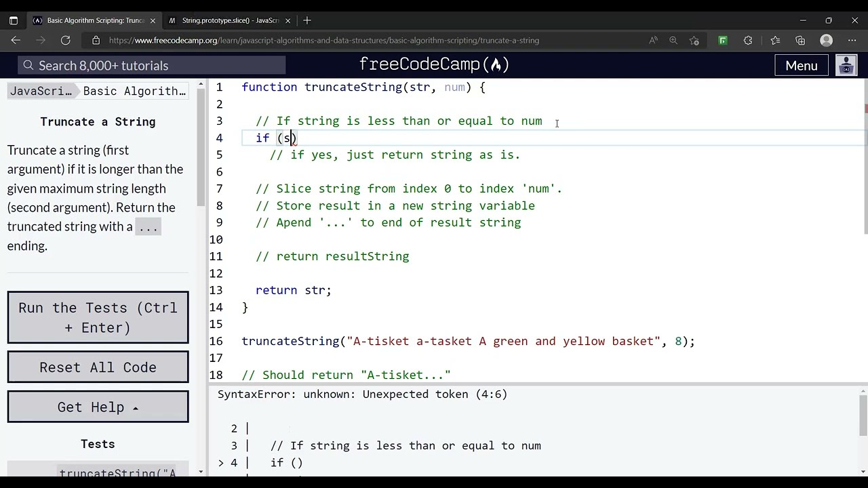Viewport: 868px width, 488px height.
Task: Open the Basic Algorithm breadcrumb link
Action: tap(134, 91)
